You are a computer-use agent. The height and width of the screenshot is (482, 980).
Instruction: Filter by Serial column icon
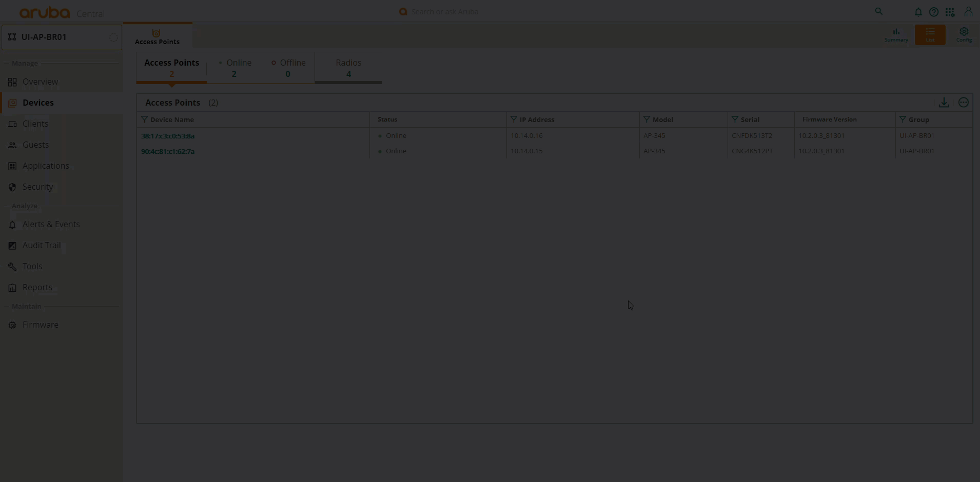(x=735, y=119)
